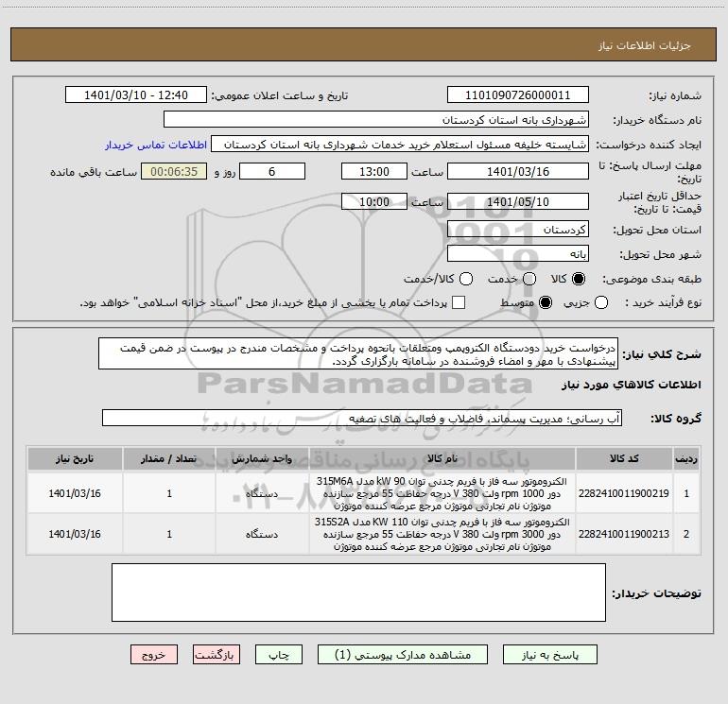Click the توضیحات خریدار empty text area
728x704 pixels.
(x=358, y=592)
